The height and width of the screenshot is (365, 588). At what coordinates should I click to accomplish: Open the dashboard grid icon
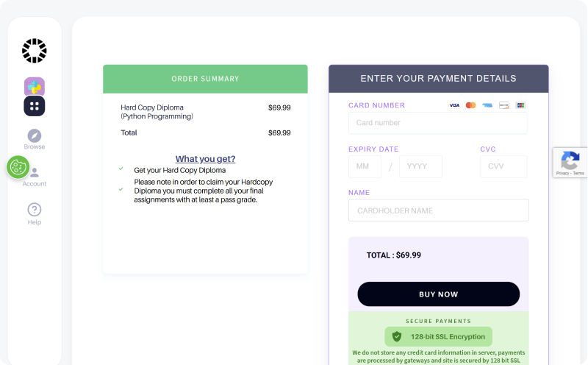pyautogui.click(x=35, y=106)
